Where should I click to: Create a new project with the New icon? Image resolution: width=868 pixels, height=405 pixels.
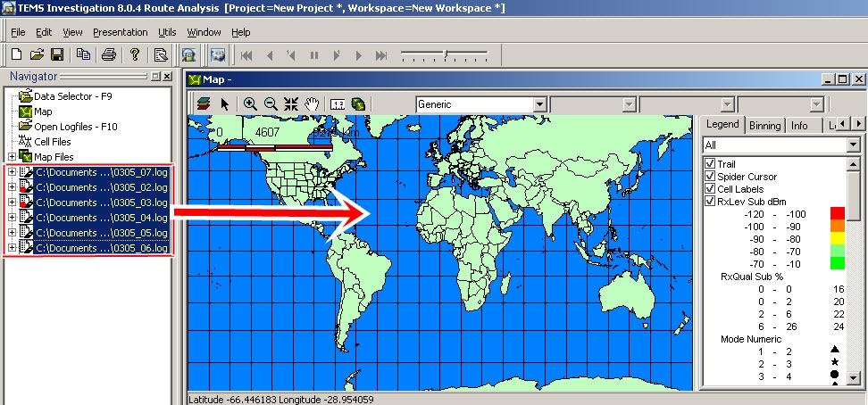[17, 54]
